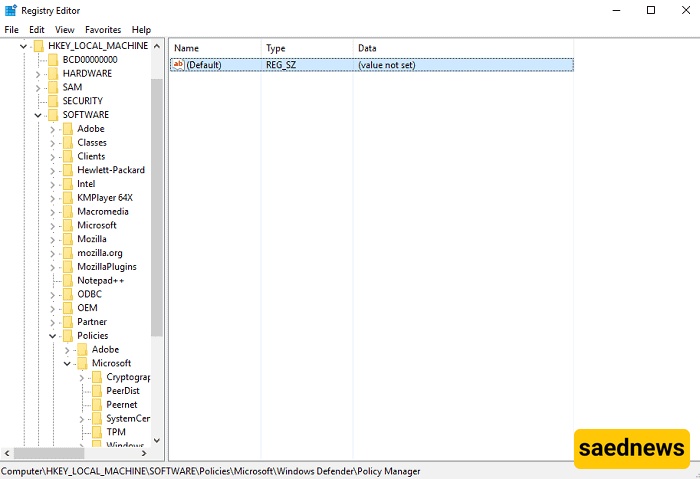Click the Peernet folder icon
Viewport: 700px width, 479px height.
[97, 405]
